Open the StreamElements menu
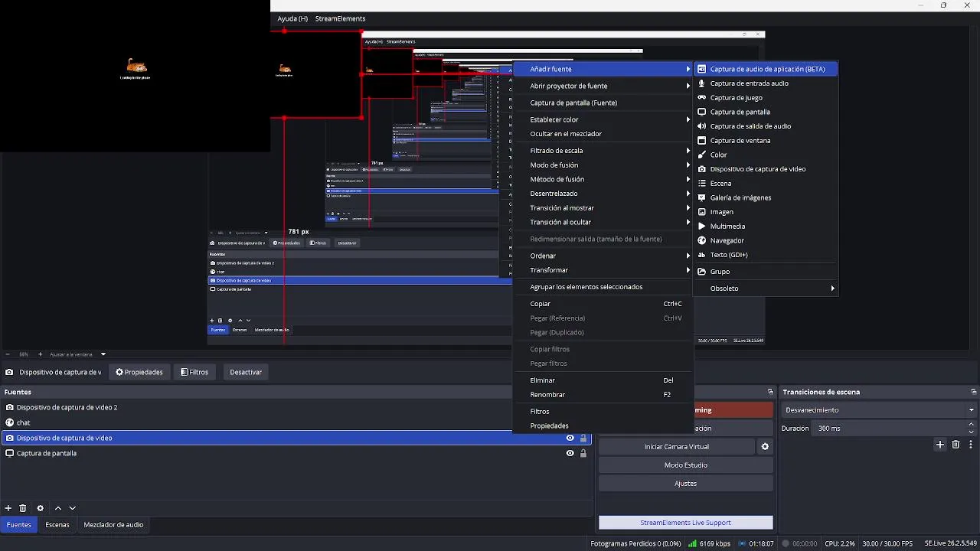980x551 pixels. tap(340, 18)
